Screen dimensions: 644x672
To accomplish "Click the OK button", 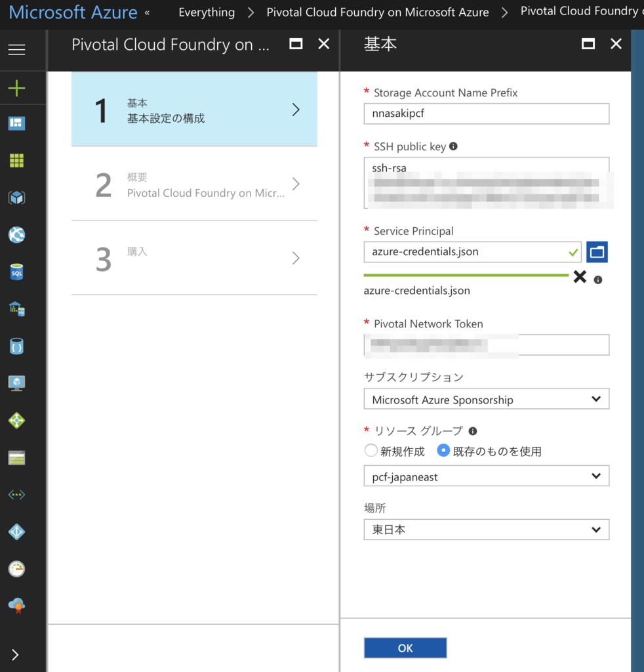I will [x=405, y=648].
